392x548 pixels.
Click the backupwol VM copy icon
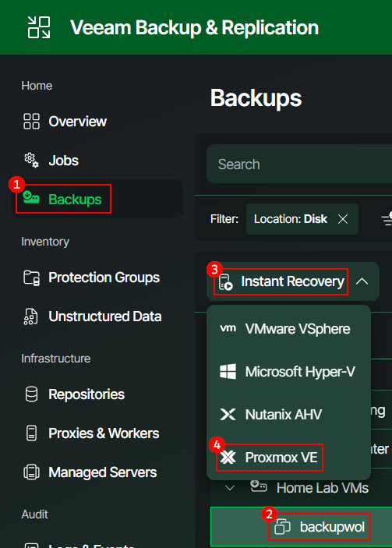[x=282, y=527]
